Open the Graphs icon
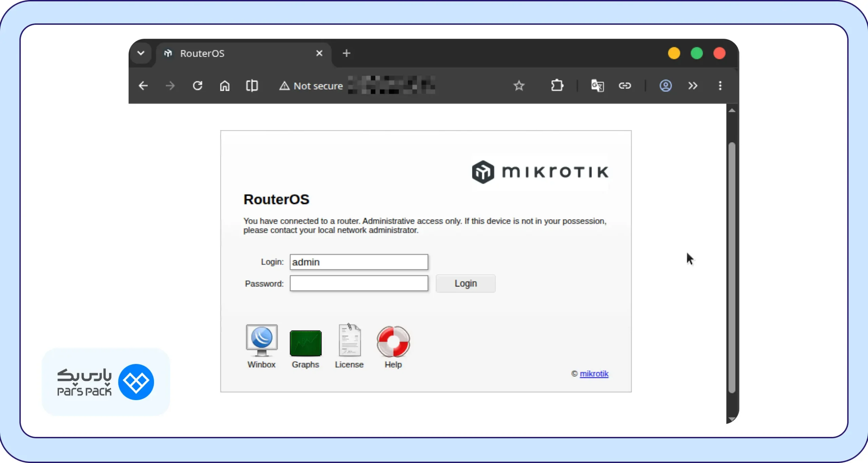The width and height of the screenshot is (868, 463). click(305, 343)
